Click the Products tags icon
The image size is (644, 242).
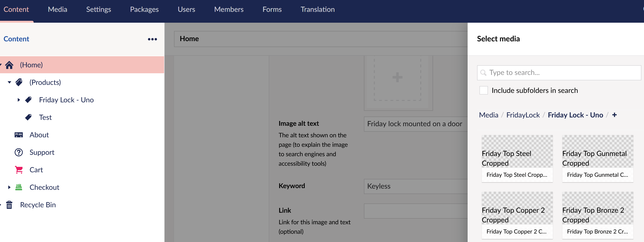pyautogui.click(x=19, y=82)
